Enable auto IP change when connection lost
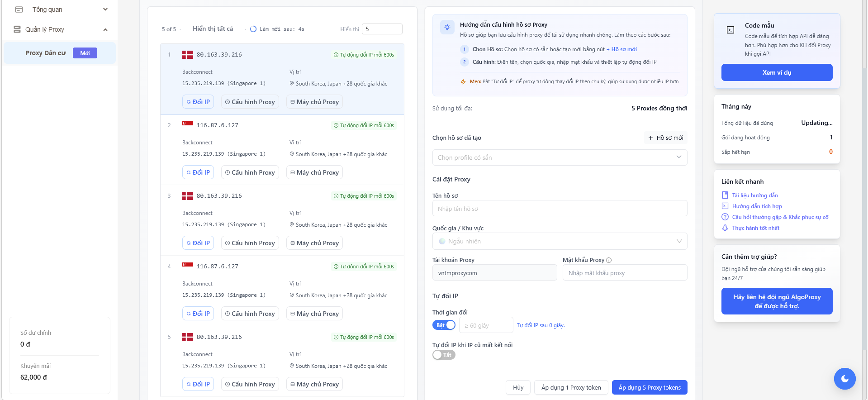The width and height of the screenshot is (868, 400). (444, 355)
